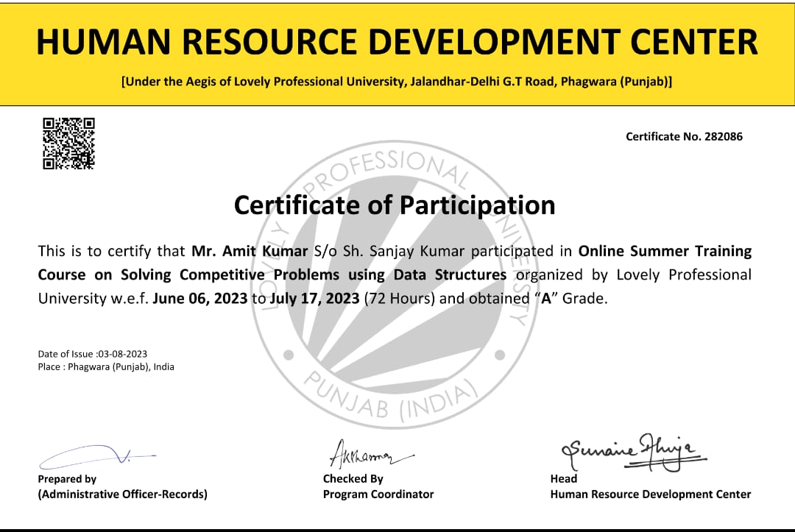Click the 'Under the Aegis of Lovely Professional University' line

coord(397,82)
